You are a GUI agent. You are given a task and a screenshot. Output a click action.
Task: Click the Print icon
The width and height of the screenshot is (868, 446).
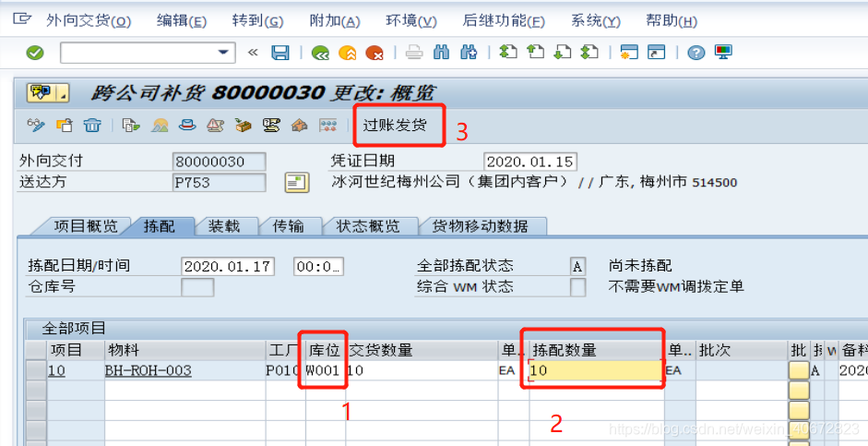click(413, 53)
